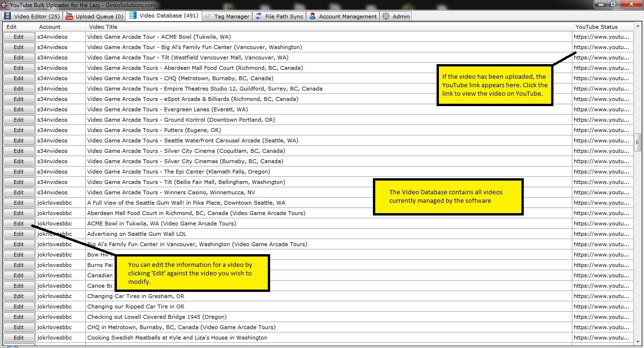Edit Checking out Lowell Covered Bridge 1945 video
The height and width of the screenshot is (348, 644).
pyautogui.click(x=19, y=317)
